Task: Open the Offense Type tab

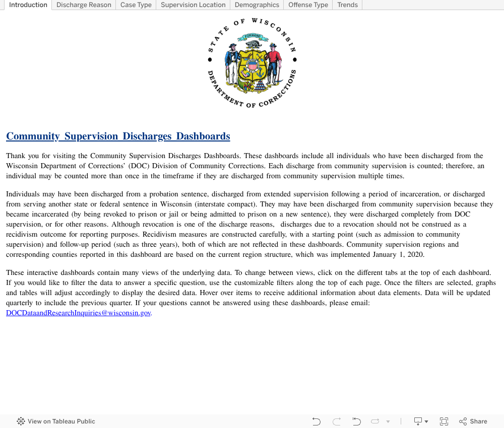Action: (x=308, y=5)
